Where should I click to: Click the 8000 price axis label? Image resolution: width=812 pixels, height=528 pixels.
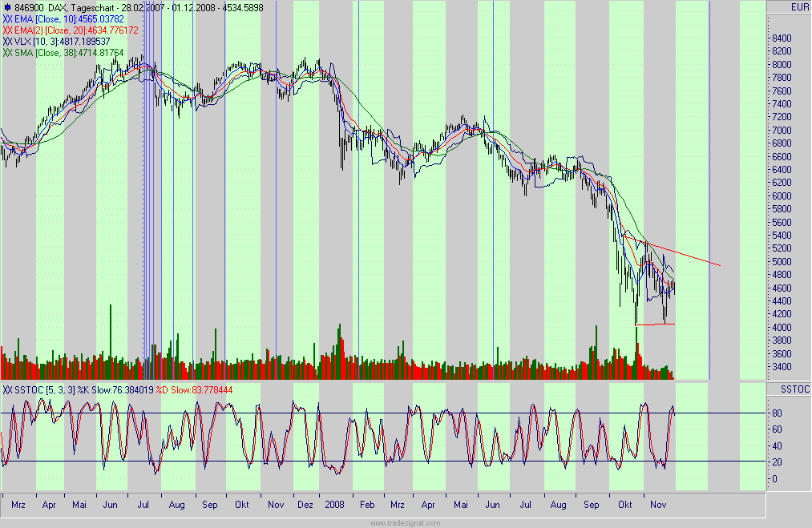click(782, 65)
